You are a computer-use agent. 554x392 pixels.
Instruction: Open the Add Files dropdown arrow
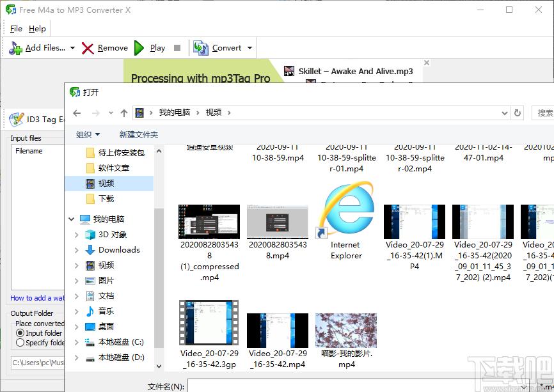[72, 48]
